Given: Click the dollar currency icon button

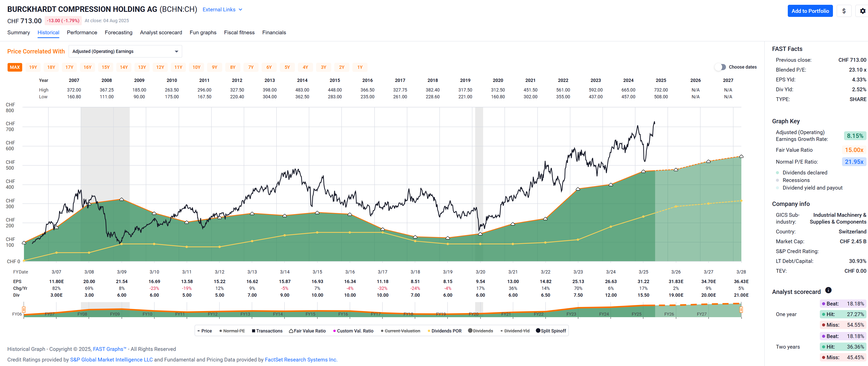Looking at the screenshot, I should click(844, 11).
